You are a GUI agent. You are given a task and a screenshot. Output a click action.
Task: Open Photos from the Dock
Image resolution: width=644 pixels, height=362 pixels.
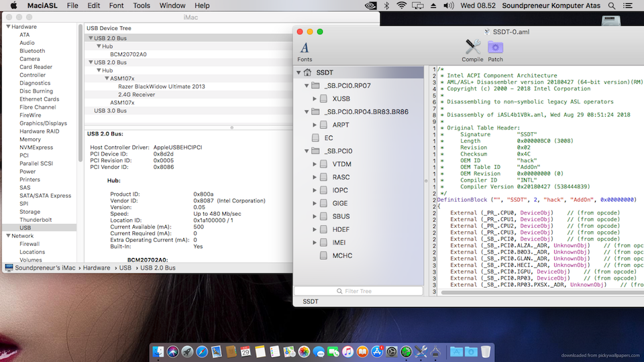coord(304,352)
